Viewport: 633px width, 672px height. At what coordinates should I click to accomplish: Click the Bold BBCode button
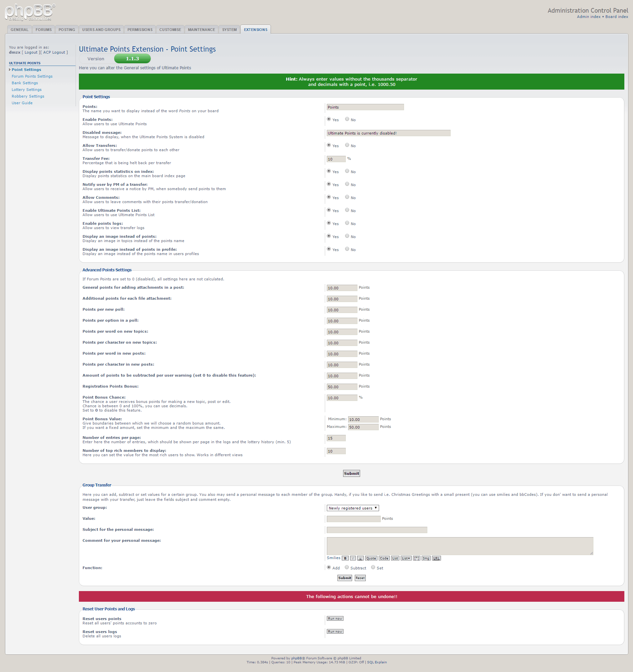[345, 558]
